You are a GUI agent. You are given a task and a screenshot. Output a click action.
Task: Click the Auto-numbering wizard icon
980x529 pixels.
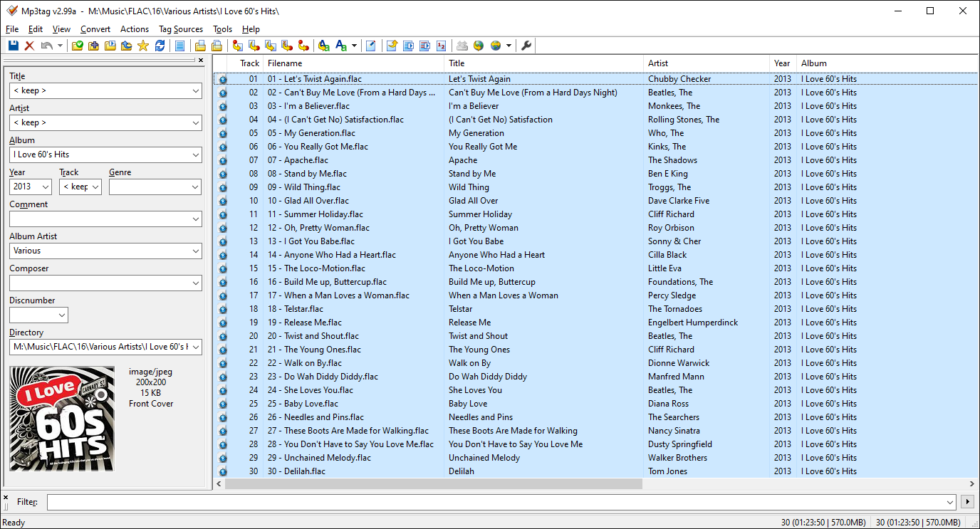[x=441, y=46]
